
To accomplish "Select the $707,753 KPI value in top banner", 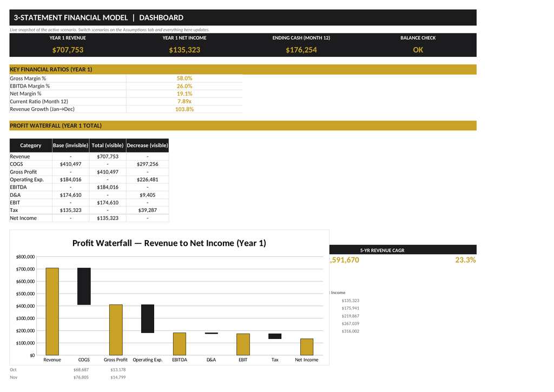I will pos(68,50).
